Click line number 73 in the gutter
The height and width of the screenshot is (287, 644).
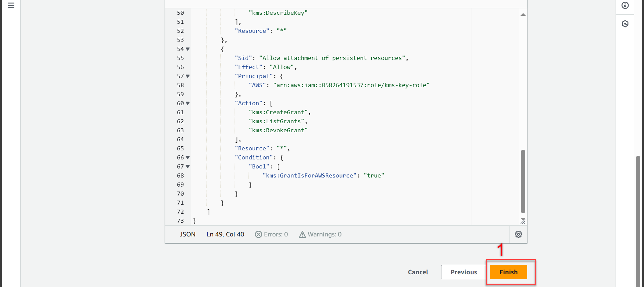[180, 221]
